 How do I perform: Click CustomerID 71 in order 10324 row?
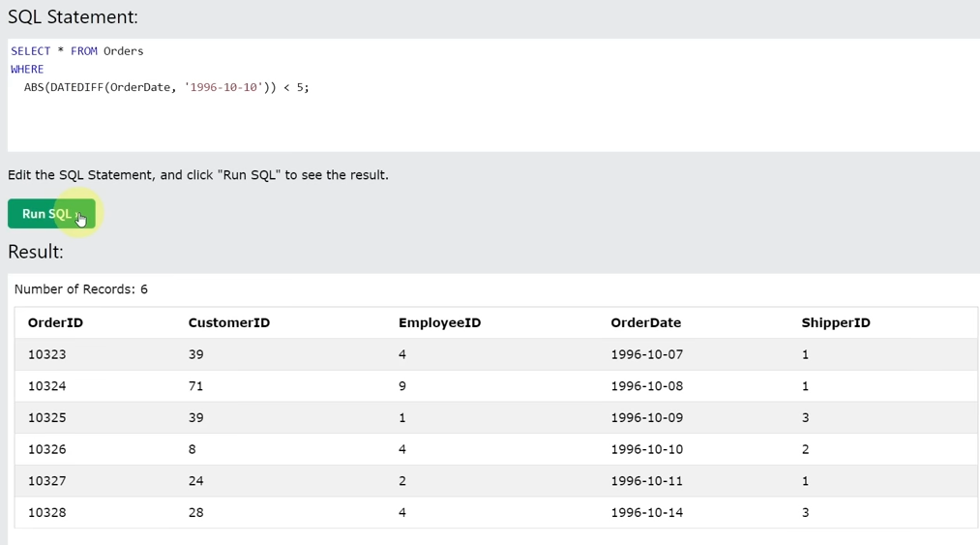pyautogui.click(x=195, y=386)
